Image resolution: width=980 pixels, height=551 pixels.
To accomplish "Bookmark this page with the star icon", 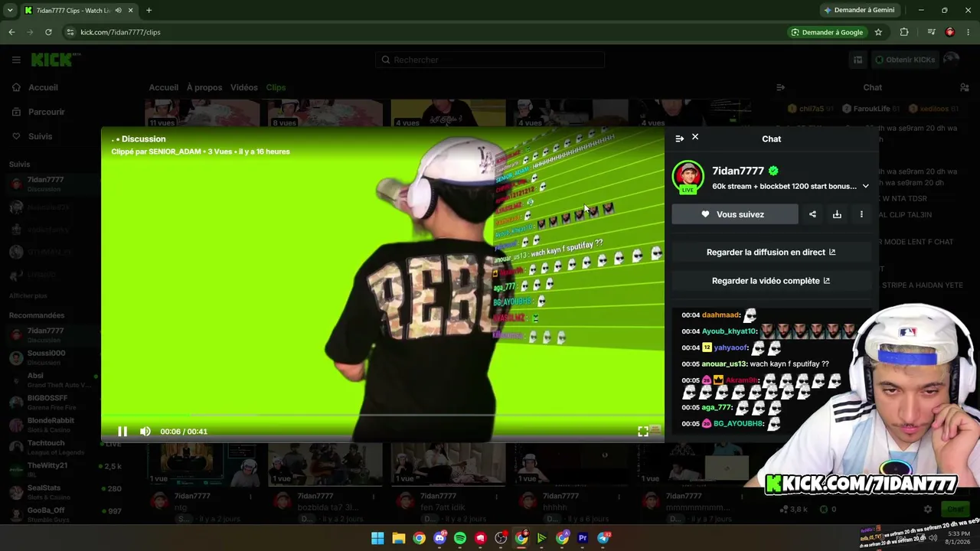I will point(878,32).
